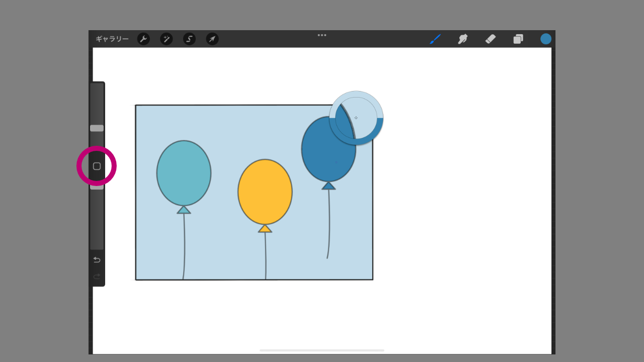The width and height of the screenshot is (644, 362).
Task: Open the Layers panel
Action: [x=518, y=39]
